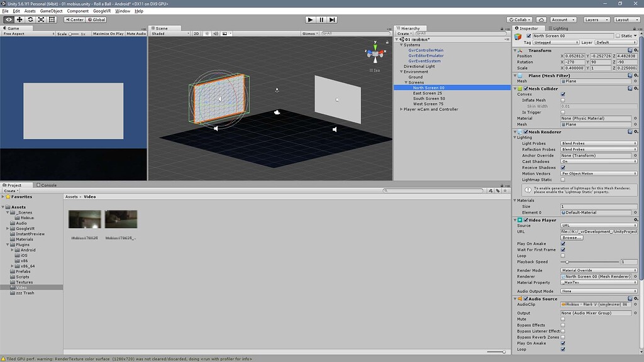
Task: Select the Scale tool
Action: [41, 19]
